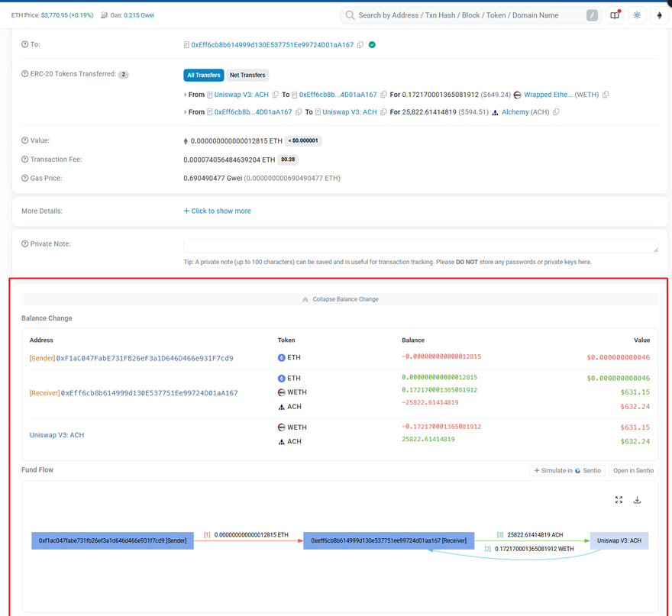672x616 pixels.
Task: Click the Wrapped Ether token logo
Action: 517,95
